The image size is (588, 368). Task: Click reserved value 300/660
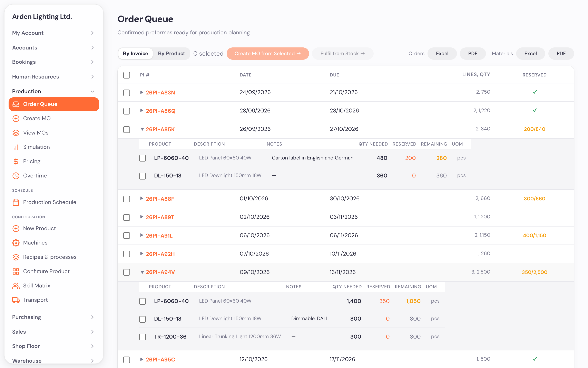(x=534, y=199)
